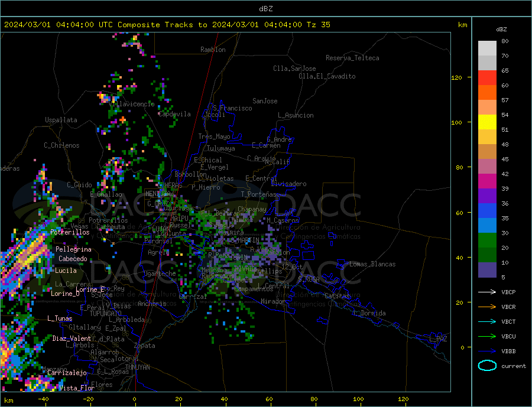The height and width of the screenshot is (407, 532).
Task: Click the orange high-reflectivity cell near Villavicencio
Action: coord(122,120)
